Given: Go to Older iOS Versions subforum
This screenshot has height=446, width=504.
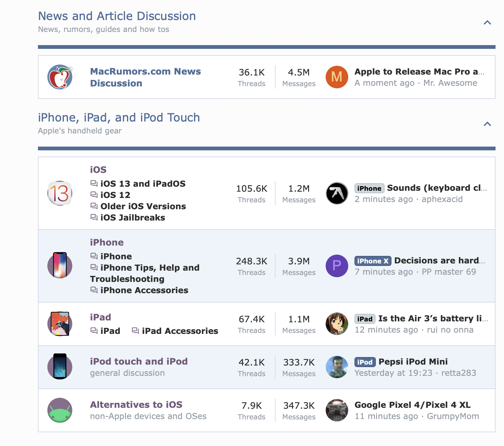Looking at the screenshot, I should click(x=143, y=206).
